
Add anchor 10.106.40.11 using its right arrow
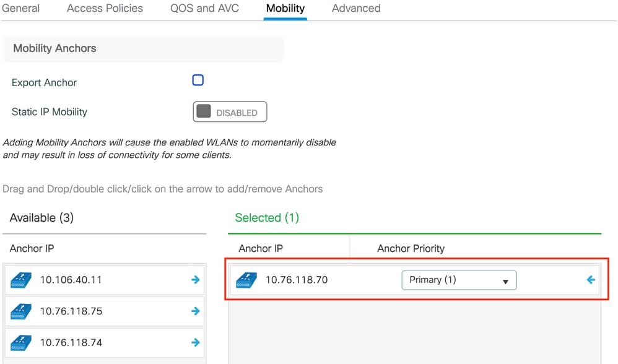click(x=196, y=280)
